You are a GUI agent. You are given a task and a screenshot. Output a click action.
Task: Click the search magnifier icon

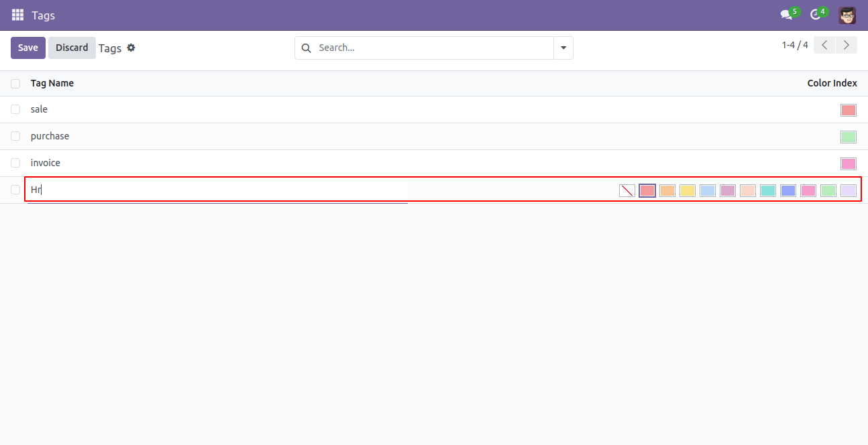click(307, 48)
